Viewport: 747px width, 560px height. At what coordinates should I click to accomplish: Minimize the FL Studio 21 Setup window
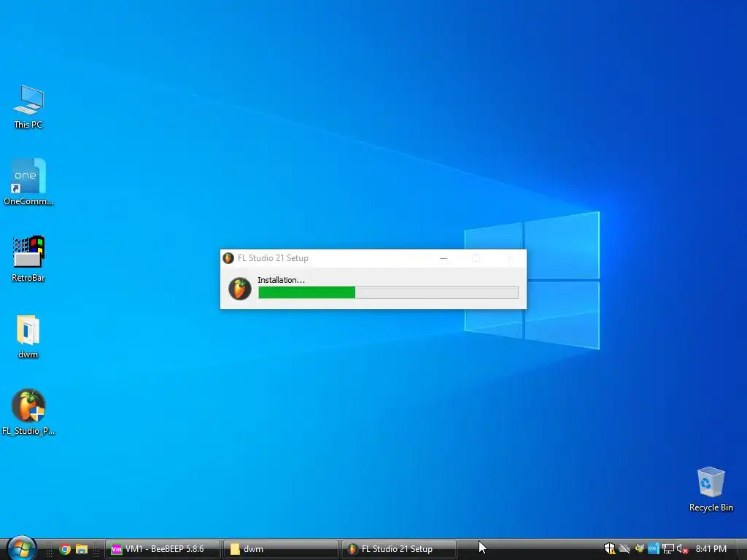click(443, 258)
